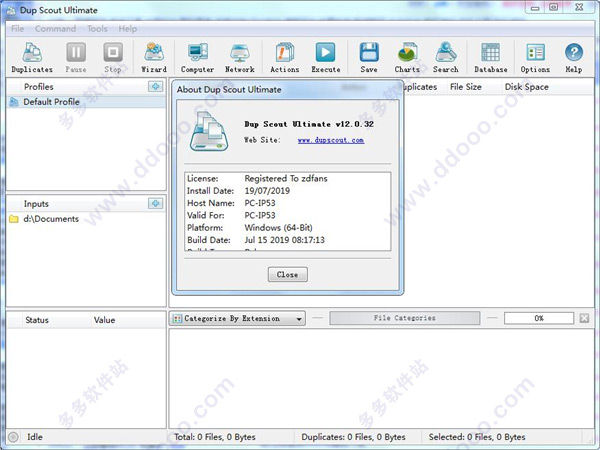Image resolution: width=600 pixels, height=450 pixels.
Task: Click the 'Valid For:' label
Action: pos(205,215)
